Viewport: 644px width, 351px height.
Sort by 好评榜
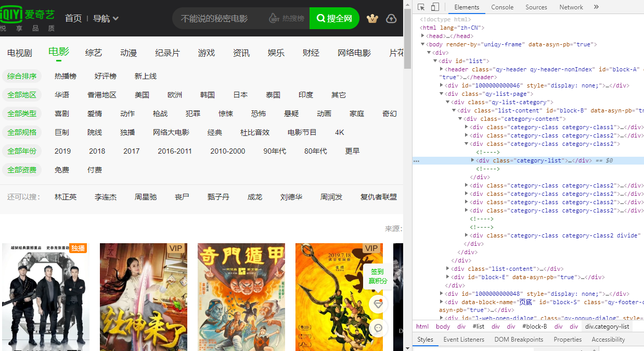point(106,76)
